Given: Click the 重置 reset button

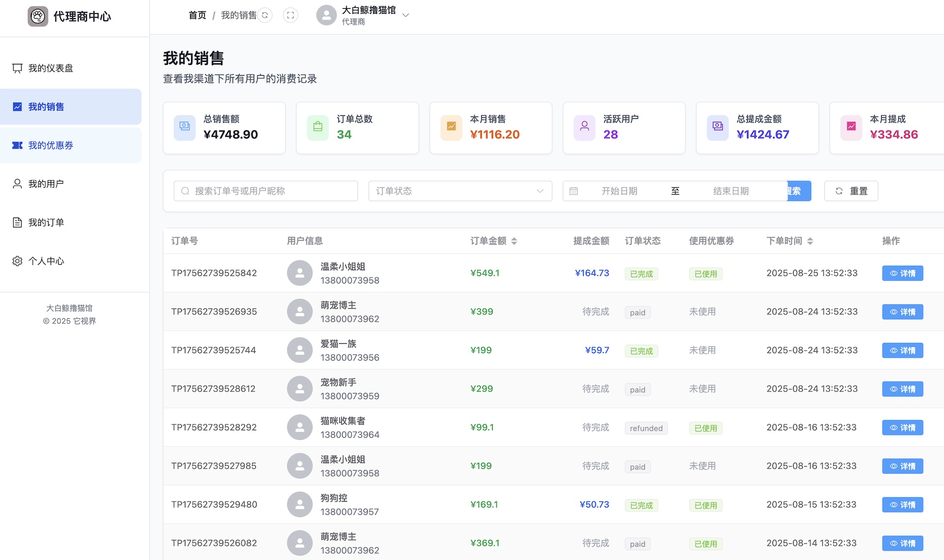Looking at the screenshot, I should click(851, 191).
